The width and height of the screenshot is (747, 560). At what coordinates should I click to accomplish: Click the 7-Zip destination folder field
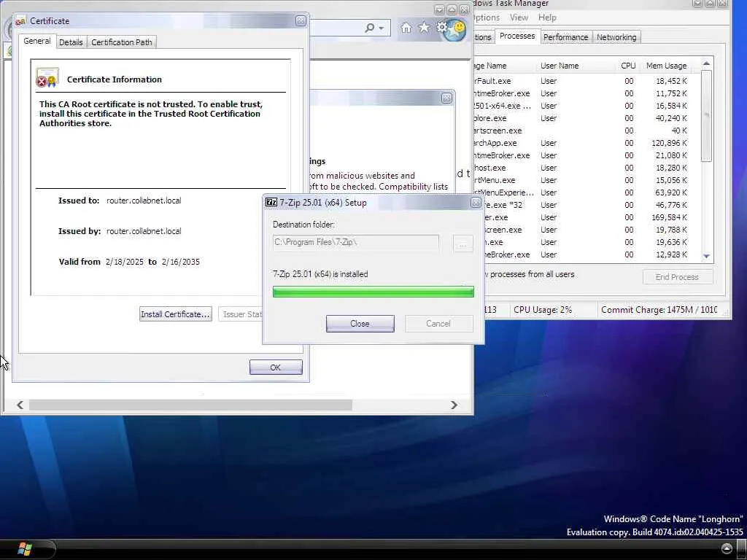click(x=355, y=242)
